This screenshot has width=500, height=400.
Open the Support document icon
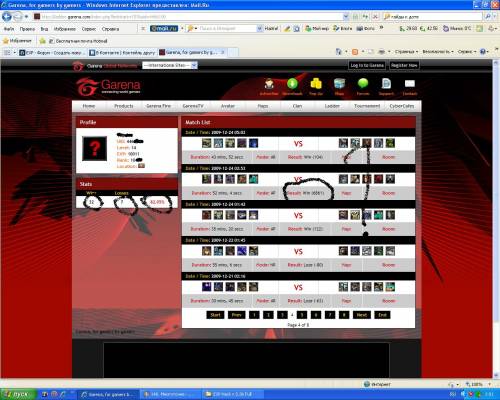(386, 84)
